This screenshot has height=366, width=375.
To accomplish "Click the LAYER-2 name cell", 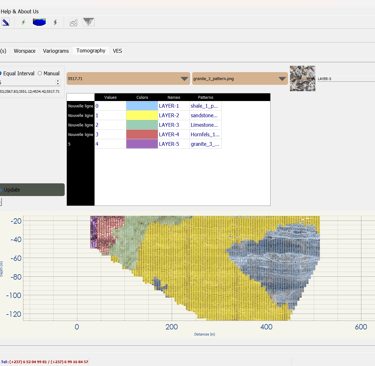I will click(x=174, y=115).
